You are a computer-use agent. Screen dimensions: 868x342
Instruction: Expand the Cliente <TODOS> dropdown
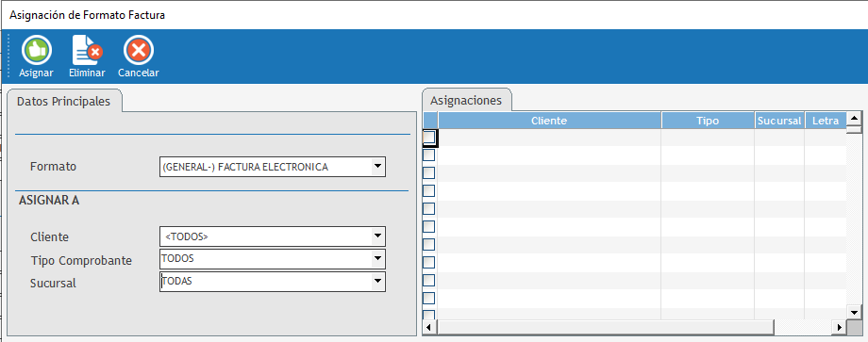click(x=377, y=236)
